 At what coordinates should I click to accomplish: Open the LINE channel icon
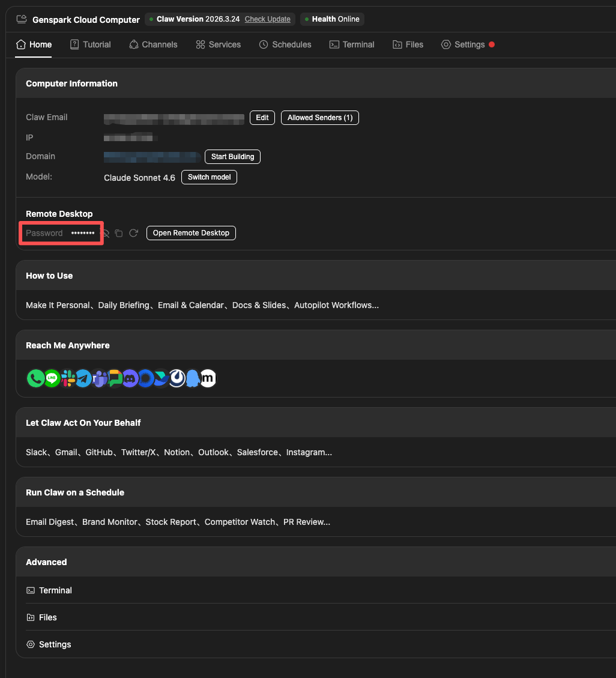[52, 378]
